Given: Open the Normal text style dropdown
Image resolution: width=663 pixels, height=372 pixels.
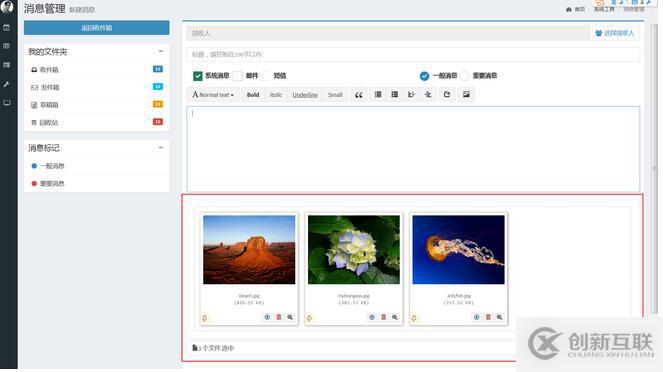Looking at the screenshot, I should [213, 95].
